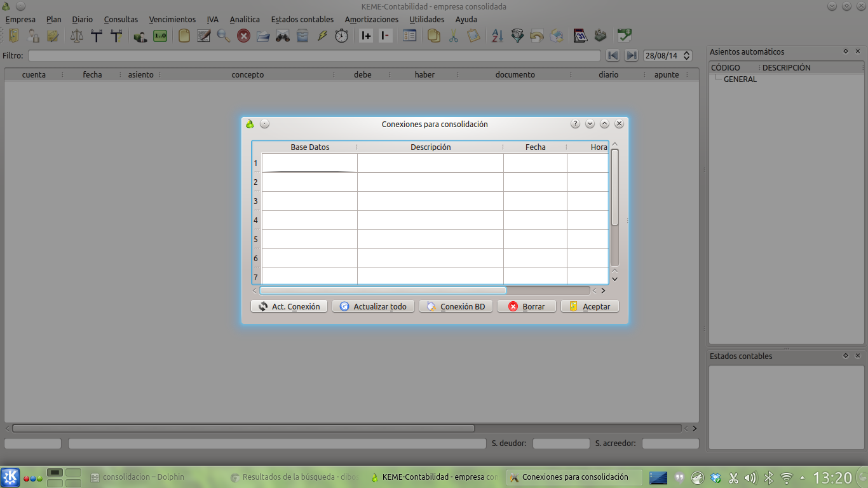Click the main journal horizontal scrollbar
The width and height of the screenshot is (868, 488).
coord(243,428)
